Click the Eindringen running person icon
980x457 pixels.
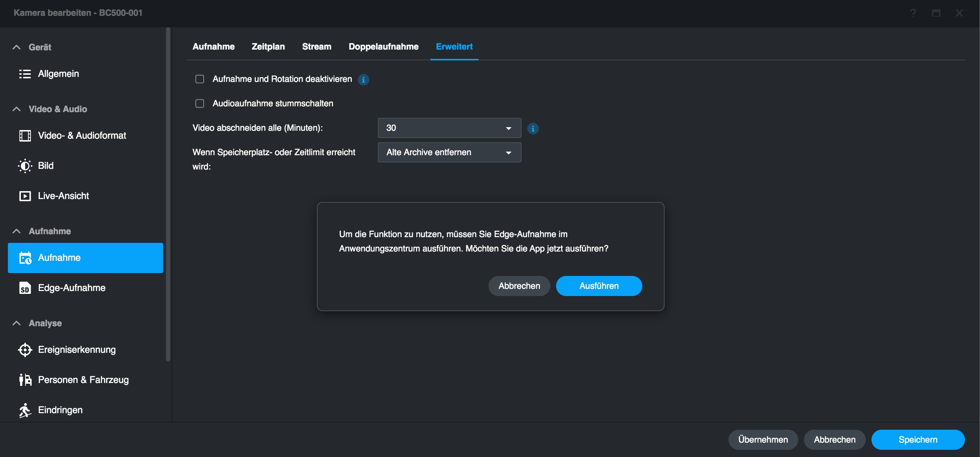point(25,410)
